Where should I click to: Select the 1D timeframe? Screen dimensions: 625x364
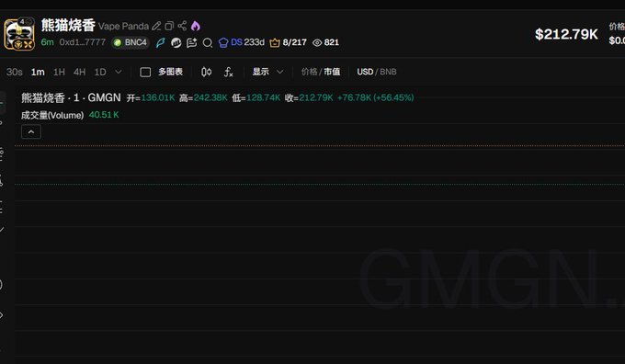(x=100, y=72)
